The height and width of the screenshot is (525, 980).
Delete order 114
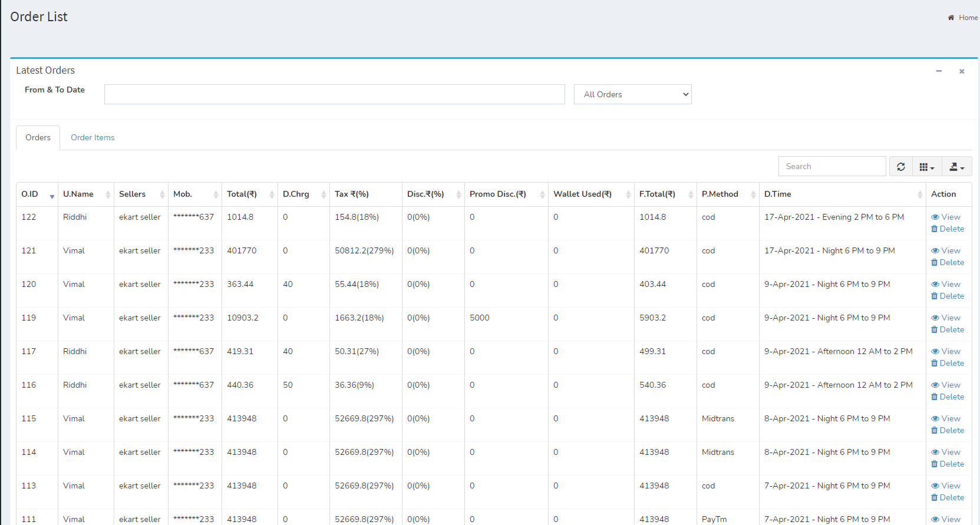coord(948,464)
